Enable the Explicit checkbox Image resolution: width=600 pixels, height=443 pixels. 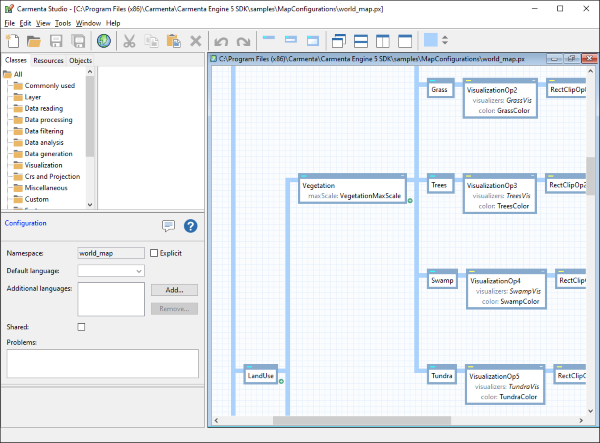click(x=153, y=253)
